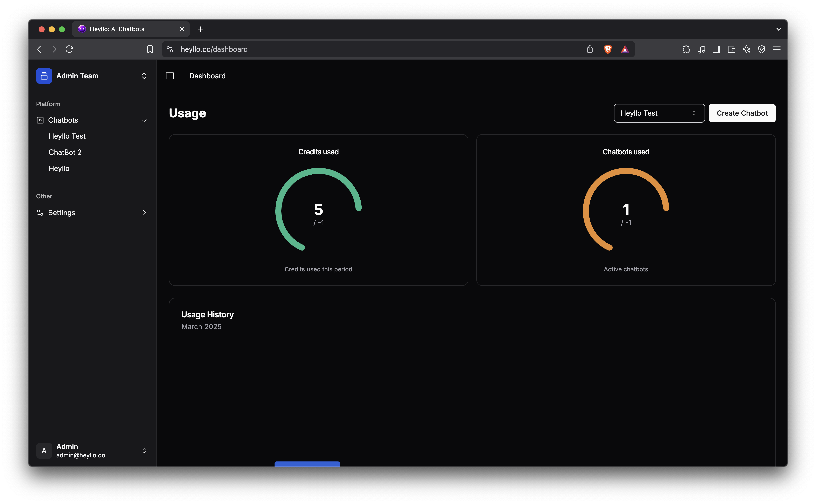Click the Settings sliders icon
The image size is (816, 504).
tap(40, 212)
